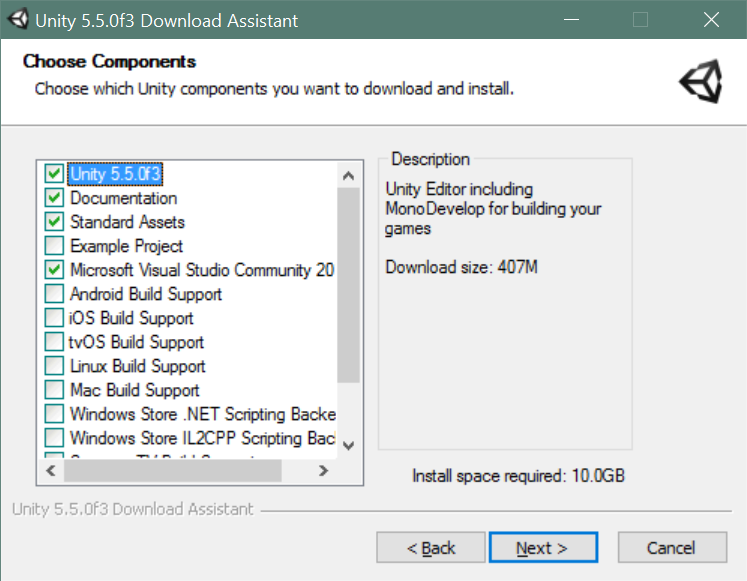Image resolution: width=747 pixels, height=581 pixels.
Task: Click the horizontal scroll right arrow
Action: coord(324,470)
